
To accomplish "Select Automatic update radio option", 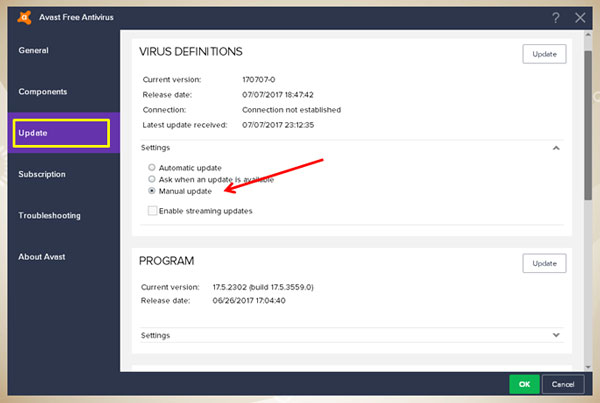I will coord(152,167).
